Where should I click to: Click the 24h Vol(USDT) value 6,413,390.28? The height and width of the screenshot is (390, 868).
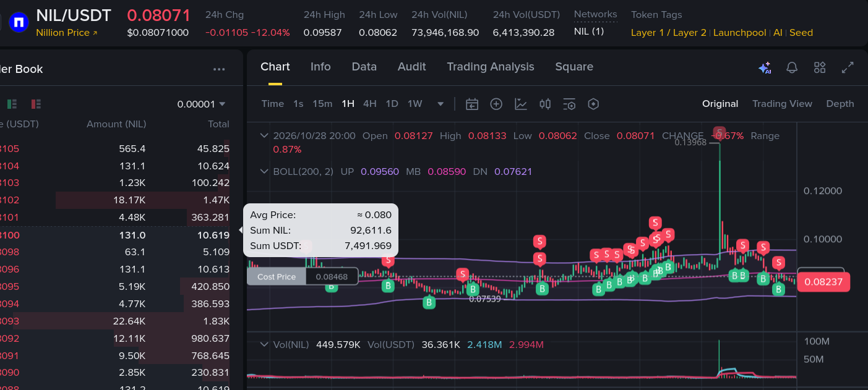click(x=523, y=33)
